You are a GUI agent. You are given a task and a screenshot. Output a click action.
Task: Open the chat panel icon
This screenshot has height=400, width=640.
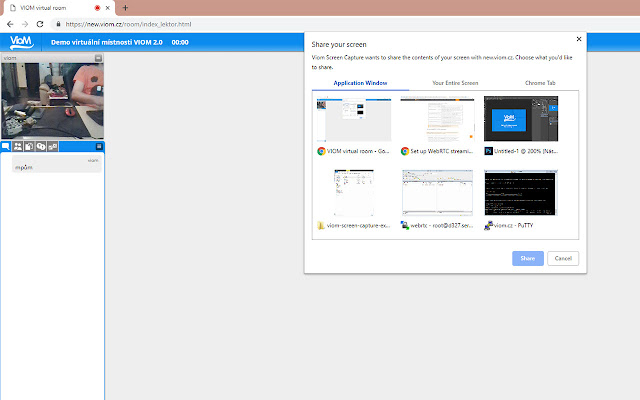(x=6, y=146)
